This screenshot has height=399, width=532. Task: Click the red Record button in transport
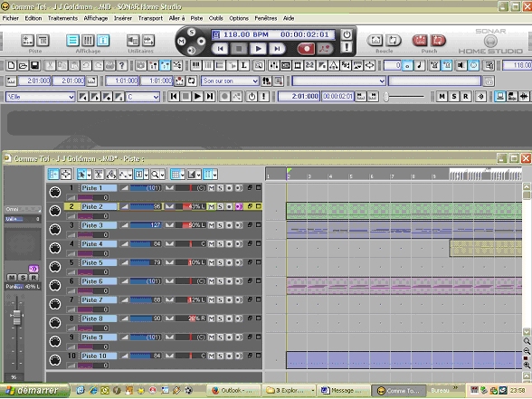(306, 49)
